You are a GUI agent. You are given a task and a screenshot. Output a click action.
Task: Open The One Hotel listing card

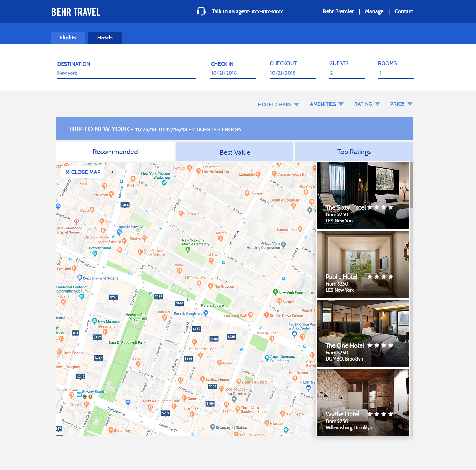tap(363, 333)
